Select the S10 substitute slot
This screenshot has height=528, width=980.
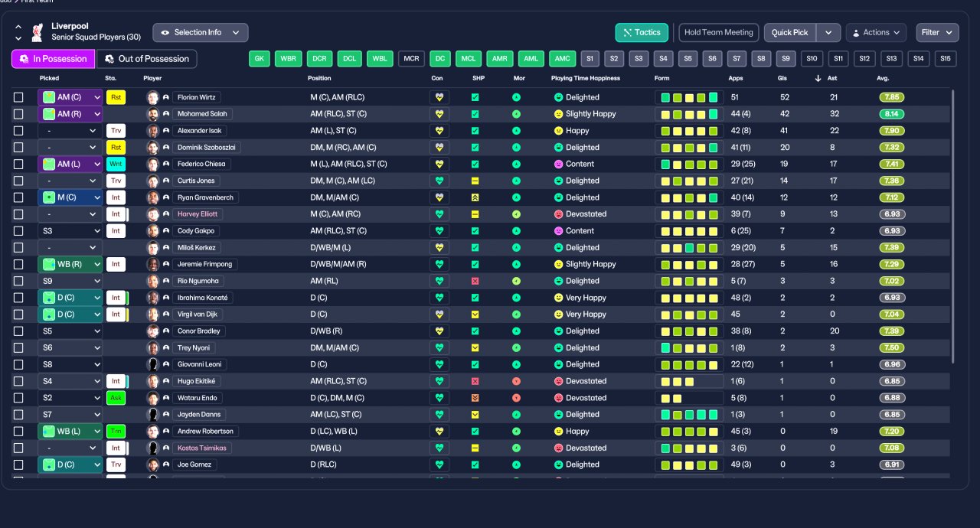tap(812, 59)
